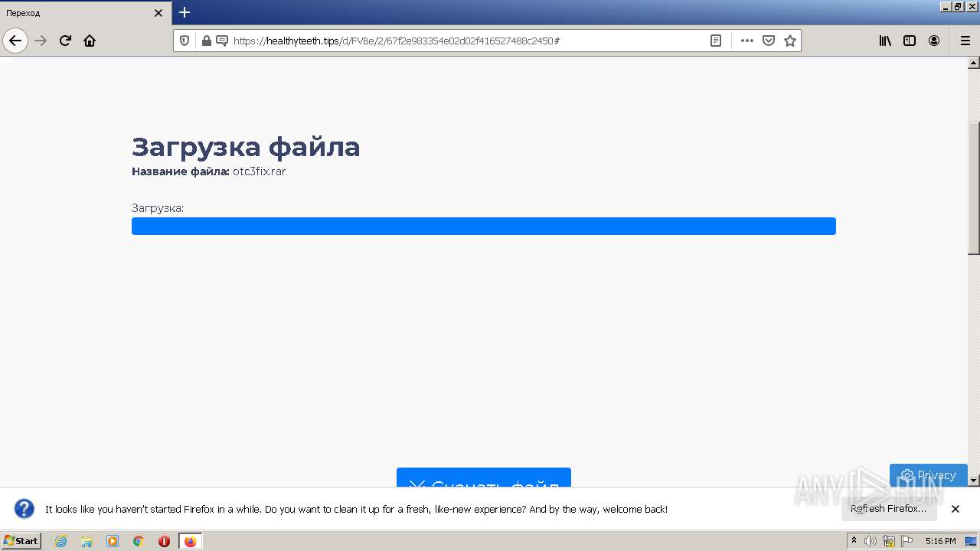This screenshot has height=551, width=980.
Task: Switch to Firefox taskbar button
Action: 190,541
